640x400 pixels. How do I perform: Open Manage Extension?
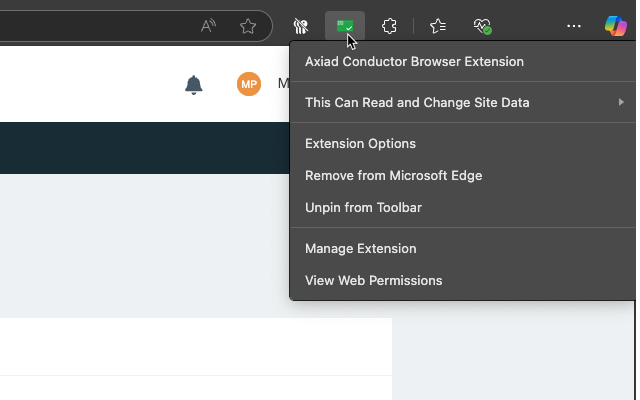360,248
